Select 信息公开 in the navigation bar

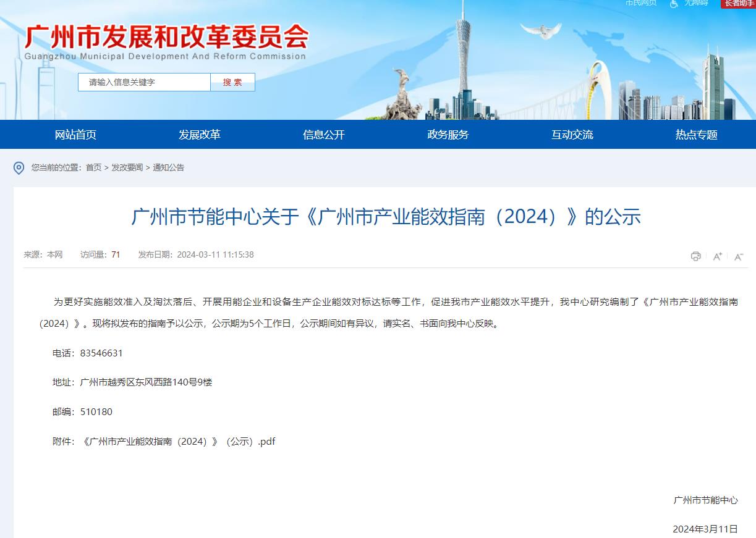point(324,135)
